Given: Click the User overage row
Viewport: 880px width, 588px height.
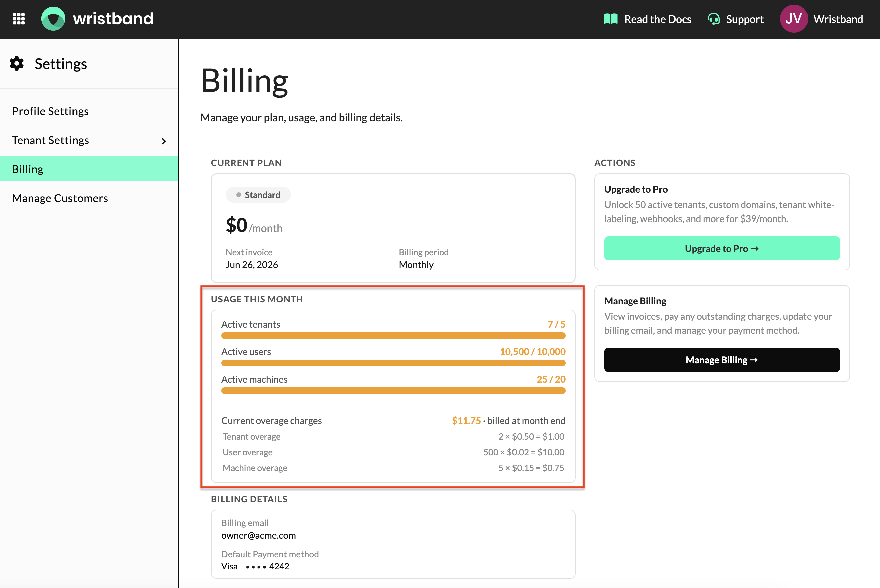Looking at the screenshot, I should (393, 452).
